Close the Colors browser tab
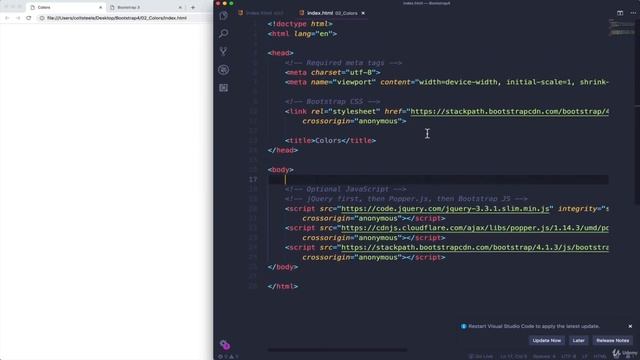The image size is (640, 360). (x=100, y=7)
